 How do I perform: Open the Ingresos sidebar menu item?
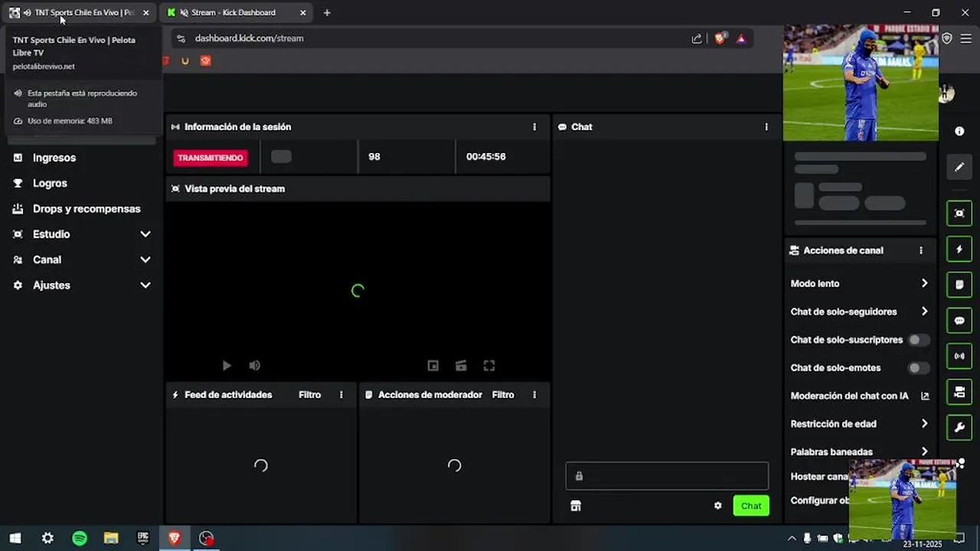(54, 158)
